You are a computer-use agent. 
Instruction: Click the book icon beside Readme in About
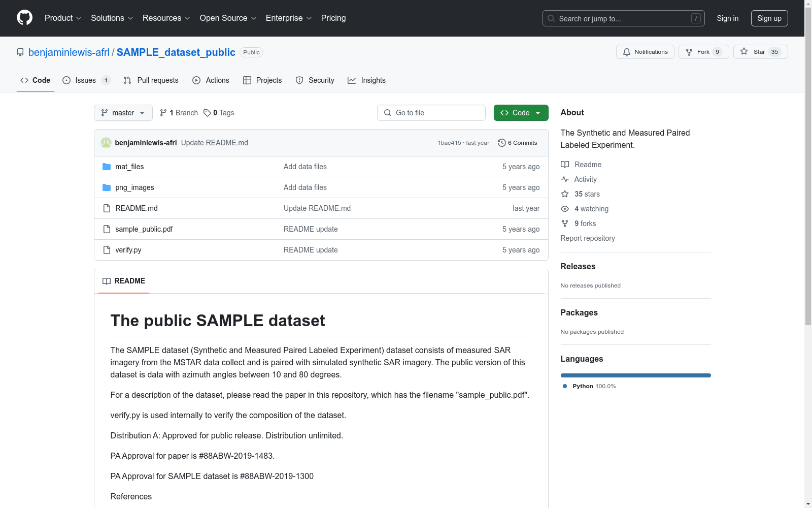point(565,165)
